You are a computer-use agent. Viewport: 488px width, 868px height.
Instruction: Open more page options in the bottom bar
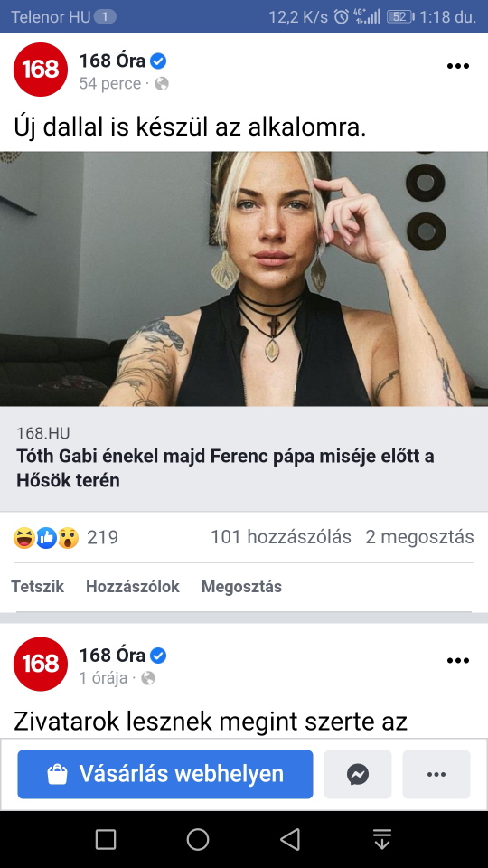(x=436, y=774)
